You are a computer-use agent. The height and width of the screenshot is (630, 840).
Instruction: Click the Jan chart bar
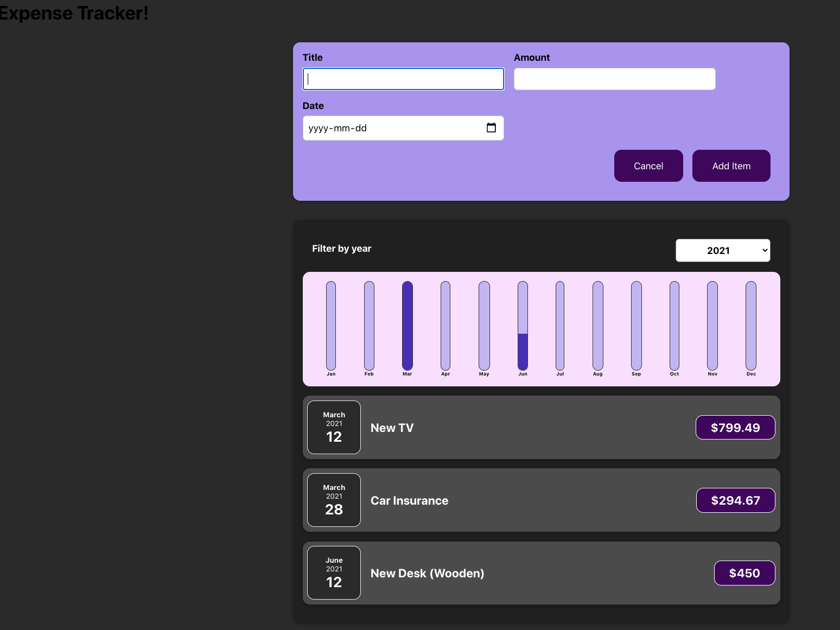[331, 326]
